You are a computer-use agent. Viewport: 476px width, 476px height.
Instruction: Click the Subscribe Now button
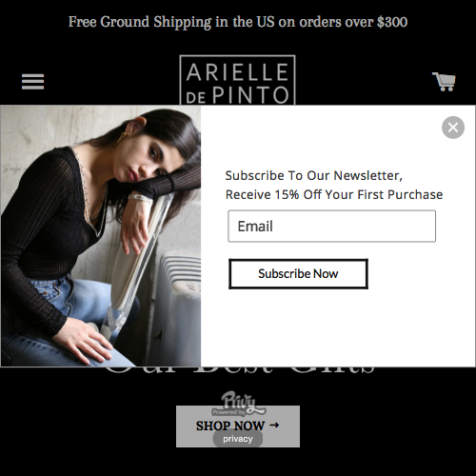click(298, 273)
